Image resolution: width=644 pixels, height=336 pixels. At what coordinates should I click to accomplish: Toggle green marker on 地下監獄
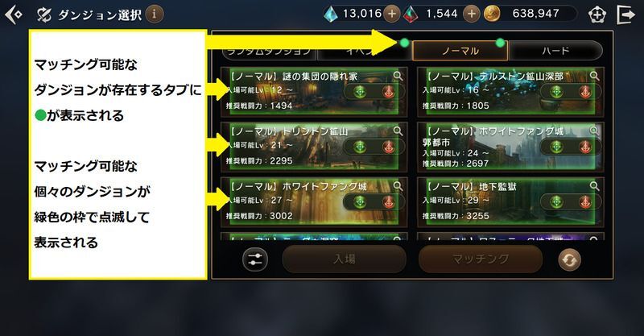[556, 202]
